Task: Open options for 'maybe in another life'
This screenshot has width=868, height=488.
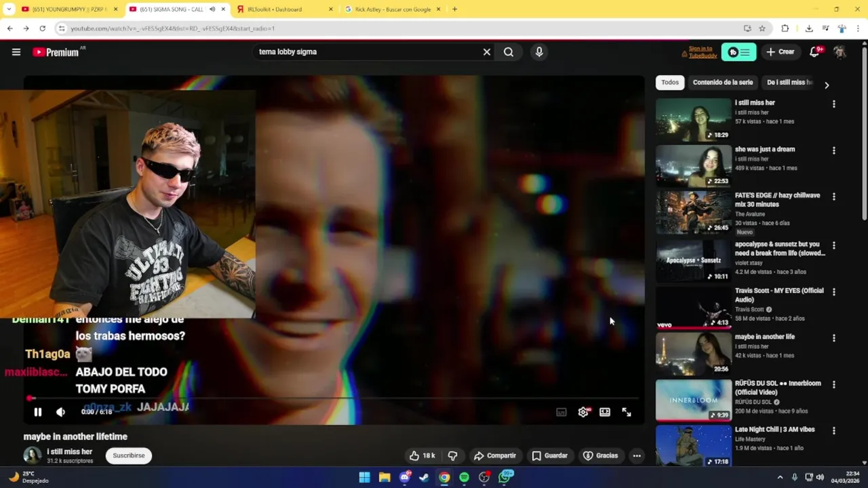Action: [x=834, y=338]
